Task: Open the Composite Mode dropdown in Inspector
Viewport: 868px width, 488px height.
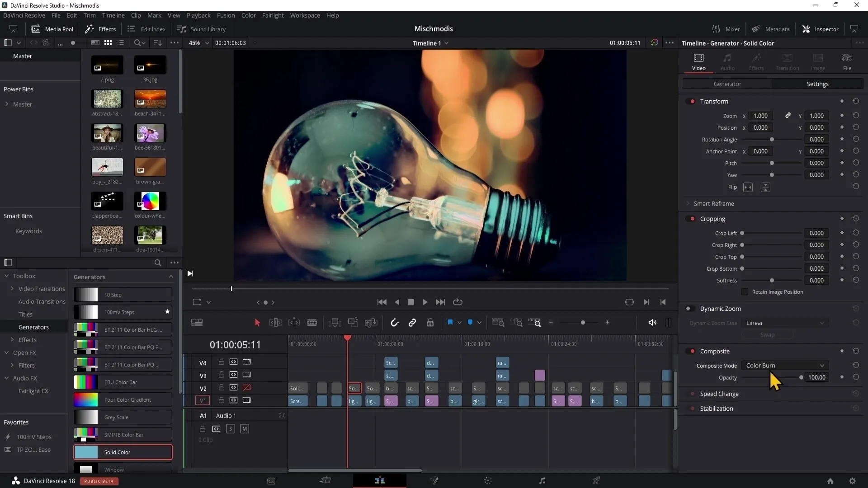Action: point(784,365)
